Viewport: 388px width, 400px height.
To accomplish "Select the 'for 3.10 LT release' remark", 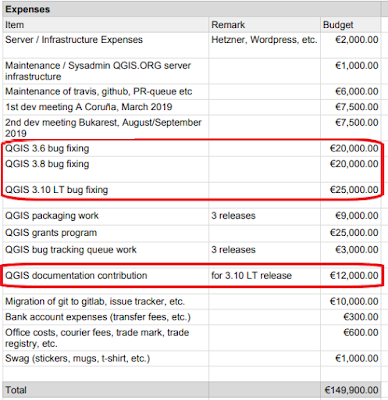I will [x=251, y=276].
